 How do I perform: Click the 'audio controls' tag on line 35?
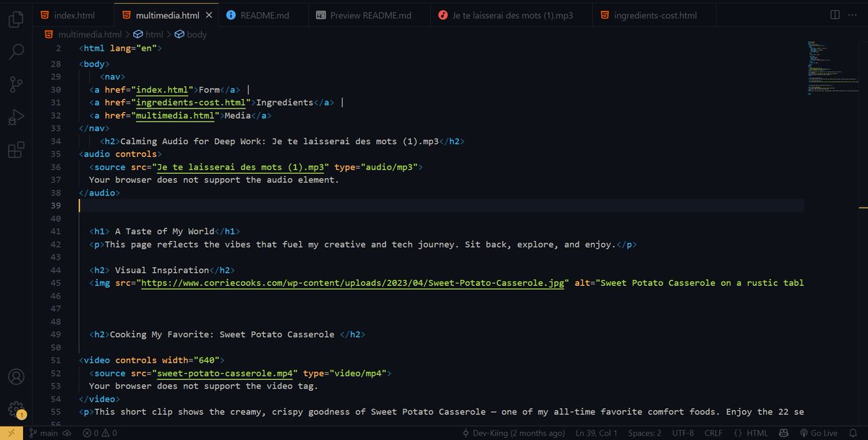tap(120, 154)
